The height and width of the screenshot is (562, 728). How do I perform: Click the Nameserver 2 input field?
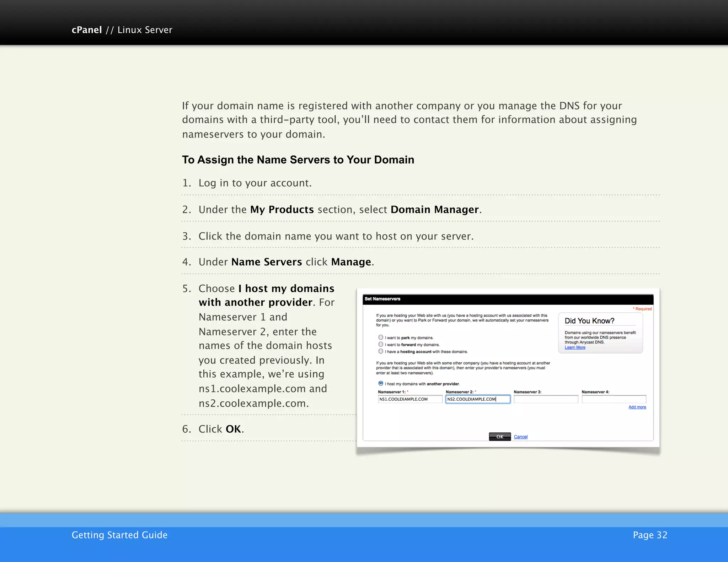click(x=478, y=399)
